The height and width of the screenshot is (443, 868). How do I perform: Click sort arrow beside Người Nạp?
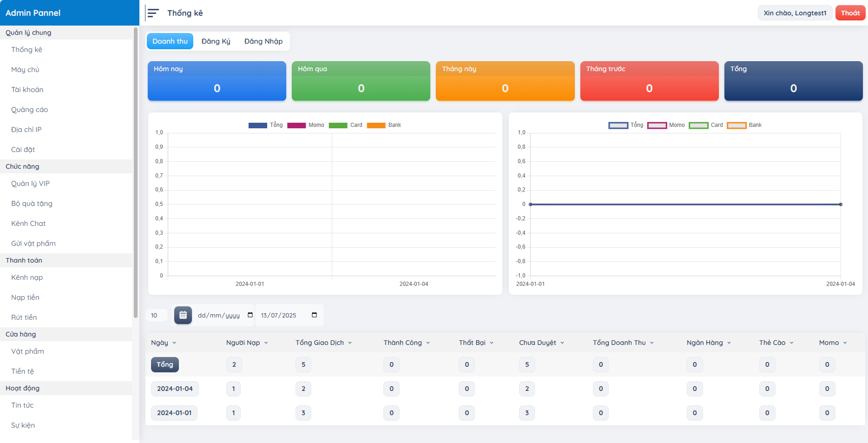pos(266,343)
